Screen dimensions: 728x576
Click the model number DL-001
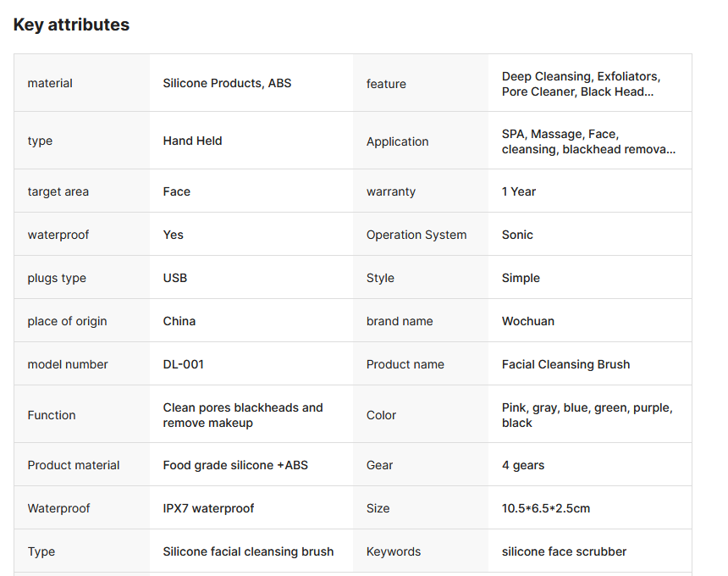(x=184, y=364)
